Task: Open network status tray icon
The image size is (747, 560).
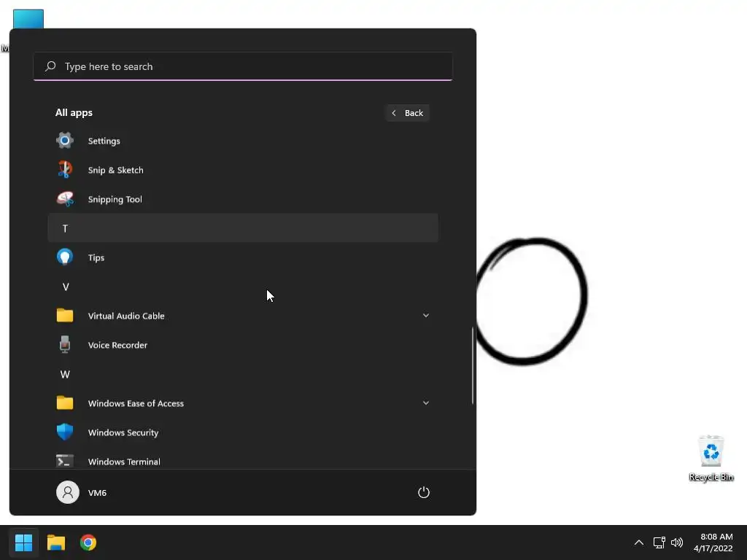Action: (x=659, y=542)
